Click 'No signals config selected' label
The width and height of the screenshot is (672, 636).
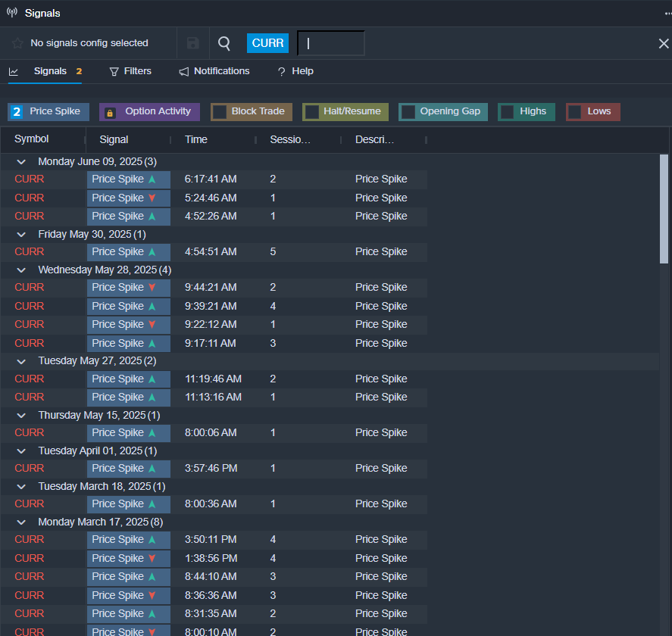point(89,43)
